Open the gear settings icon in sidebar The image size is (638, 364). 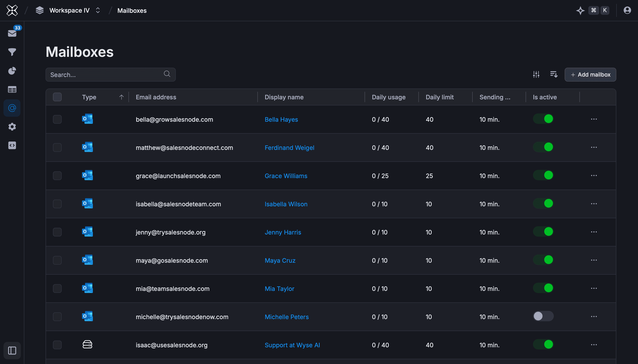12,127
